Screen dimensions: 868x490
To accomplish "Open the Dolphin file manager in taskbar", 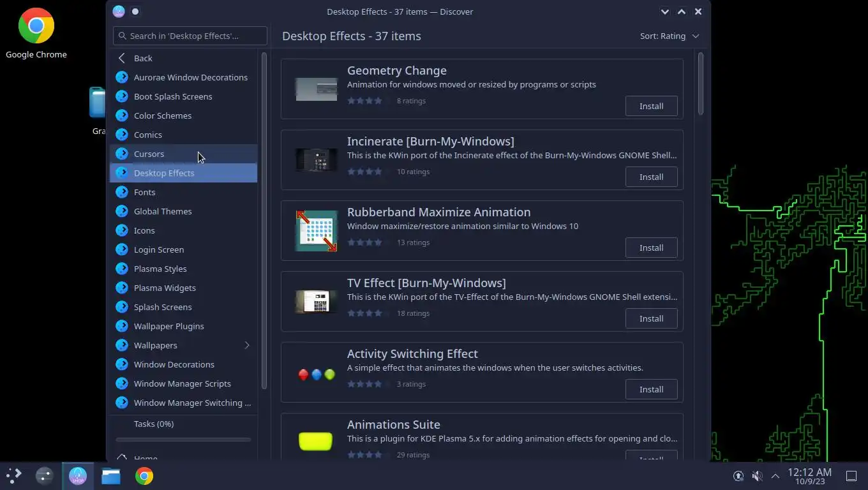I will click(x=111, y=475).
